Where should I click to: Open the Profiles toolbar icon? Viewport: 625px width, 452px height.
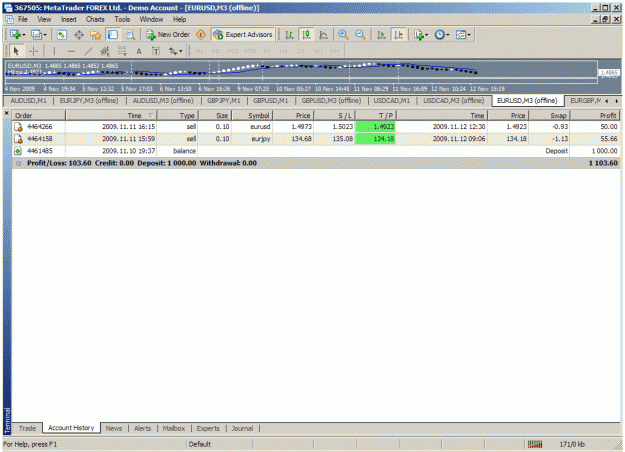38,35
